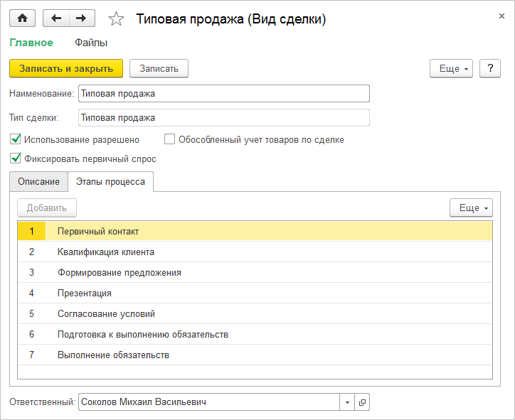Viewport: 515px width, 420px height.
Task: Go forward with the right arrow
Action: 82,18
